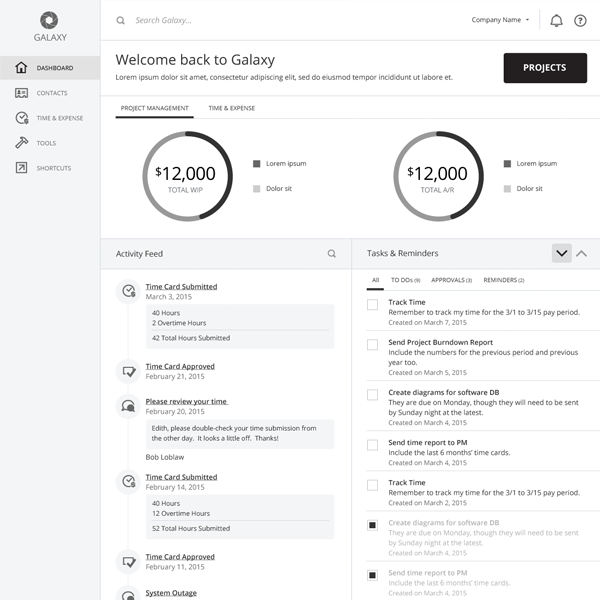Open the Please review your time link
This screenshot has width=600, height=600.
click(187, 401)
